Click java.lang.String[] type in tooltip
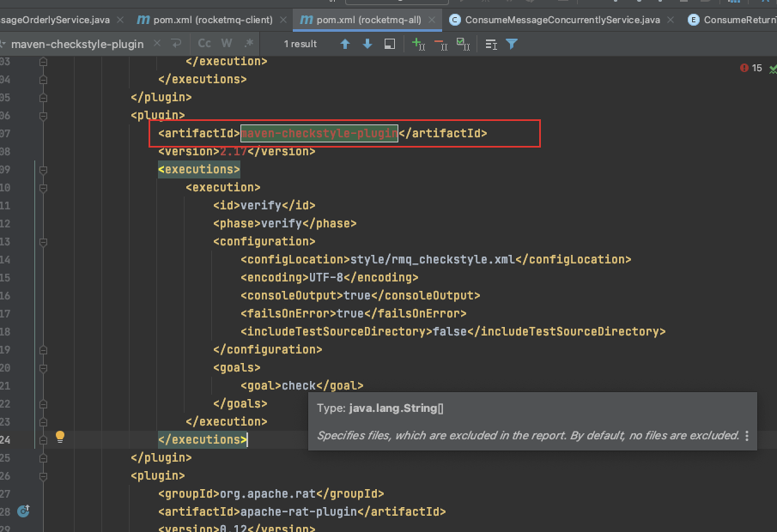This screenshot has width=777, height=532. pos(396,408)
